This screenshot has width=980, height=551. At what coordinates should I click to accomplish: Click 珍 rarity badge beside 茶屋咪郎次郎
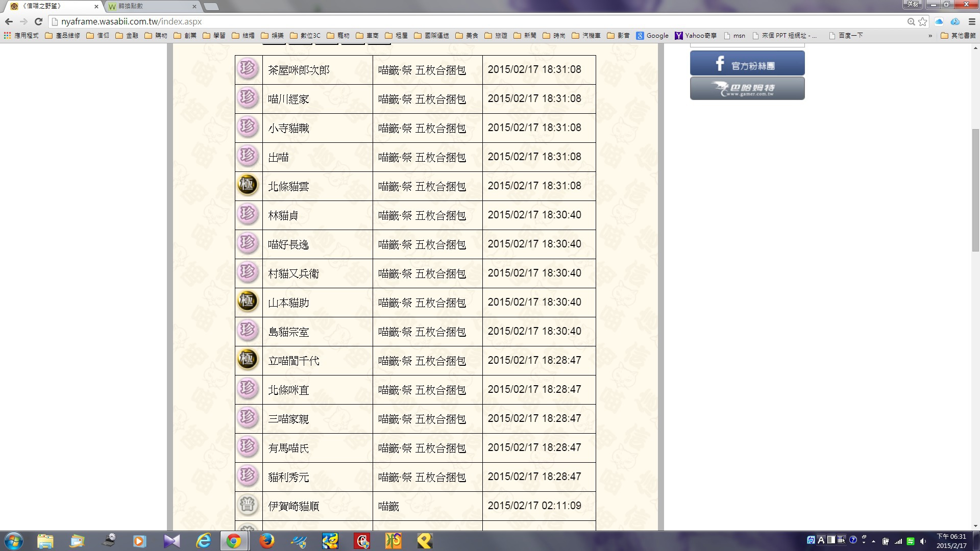[x=248, y=68]
